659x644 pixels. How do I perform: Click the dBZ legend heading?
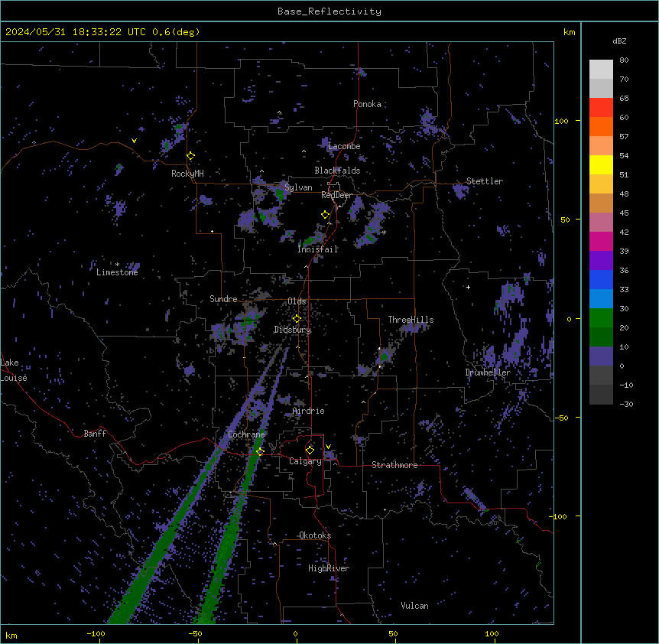619,41
